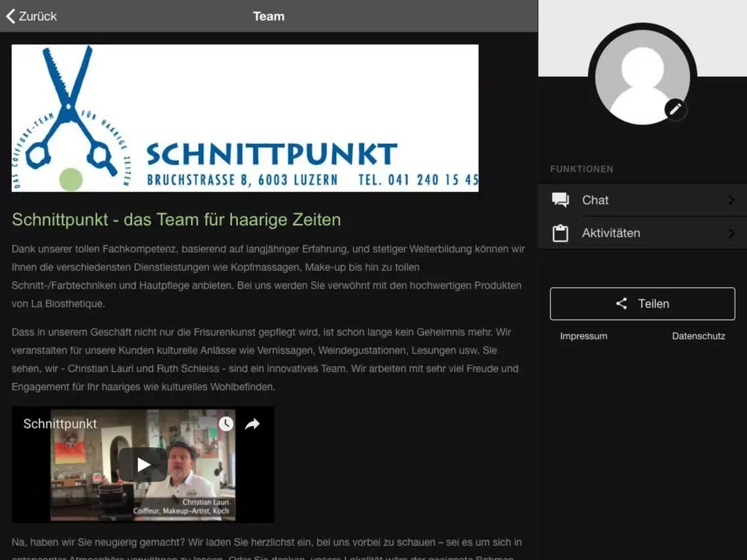
Task: Open the Aktivitäten function
Action: pyautogui.click(x=642, y=233)
